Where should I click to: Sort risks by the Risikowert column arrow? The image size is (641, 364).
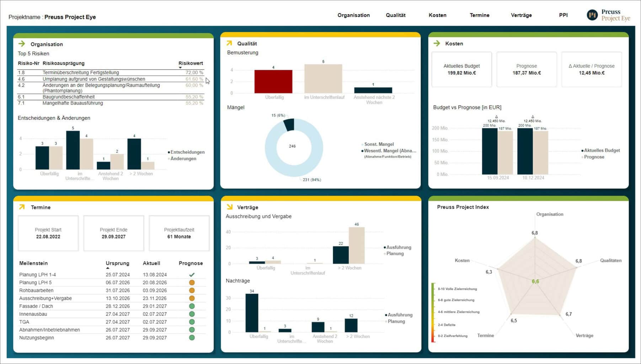(x=180, y=68)
